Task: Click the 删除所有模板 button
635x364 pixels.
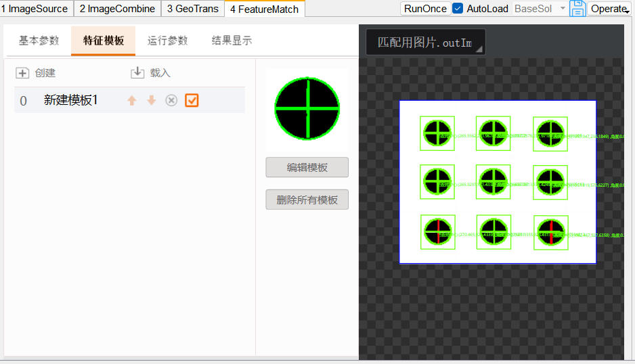Action: coord(307,200)
